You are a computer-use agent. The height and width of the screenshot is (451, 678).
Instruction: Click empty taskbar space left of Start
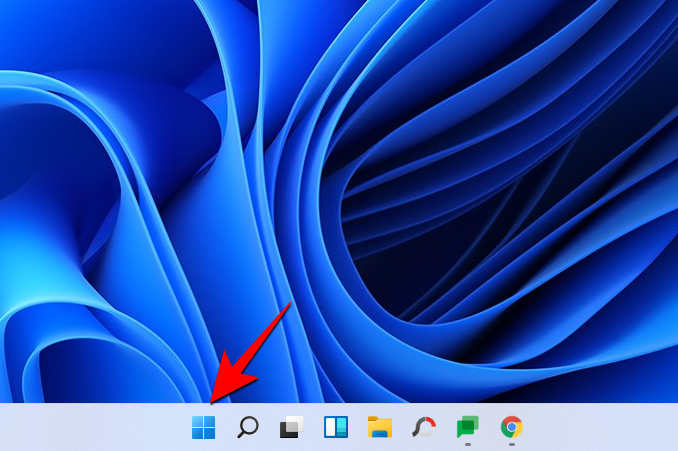pyautogui.click(x=90, y=428)
